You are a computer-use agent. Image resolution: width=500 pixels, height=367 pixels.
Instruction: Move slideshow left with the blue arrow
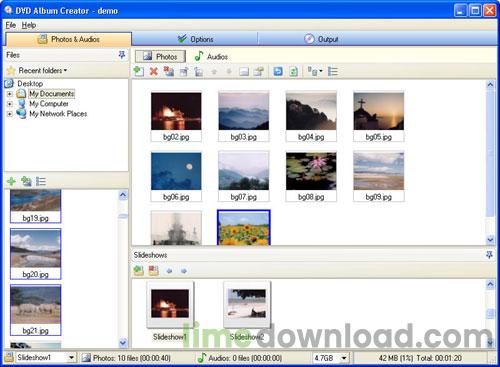[x=169, y=271]
